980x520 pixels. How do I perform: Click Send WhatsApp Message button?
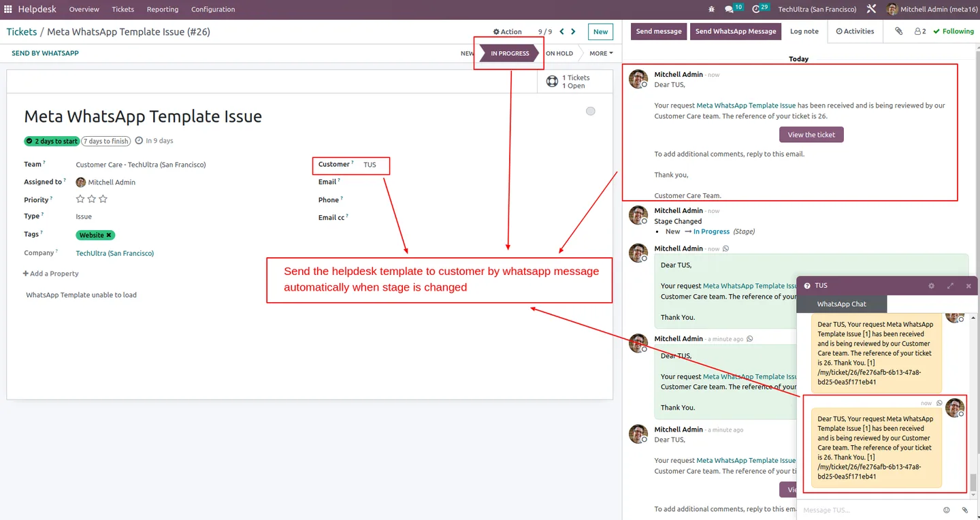click(736, 31)
